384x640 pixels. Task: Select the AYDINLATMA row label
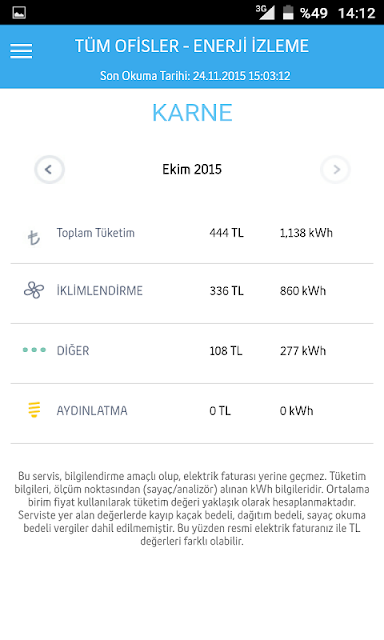point(92,410)
